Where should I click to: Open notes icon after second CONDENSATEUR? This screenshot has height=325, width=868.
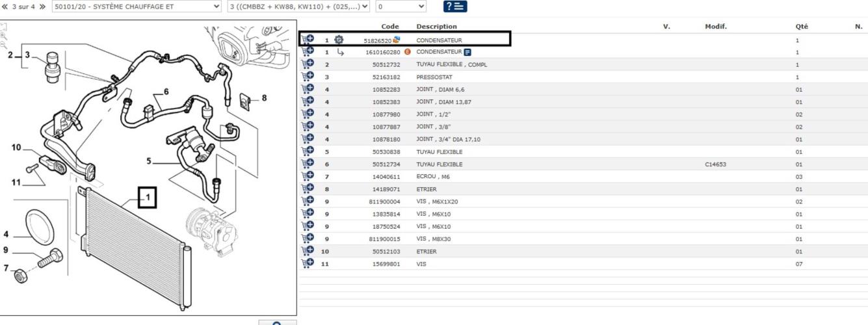[x=467, y=52]
